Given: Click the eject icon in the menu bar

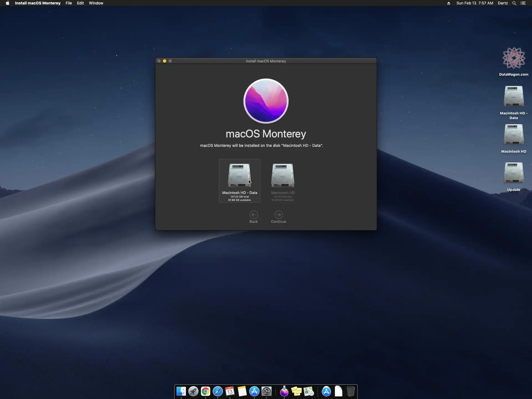Looking at the screenshot, I should click(x=449, y=3).
